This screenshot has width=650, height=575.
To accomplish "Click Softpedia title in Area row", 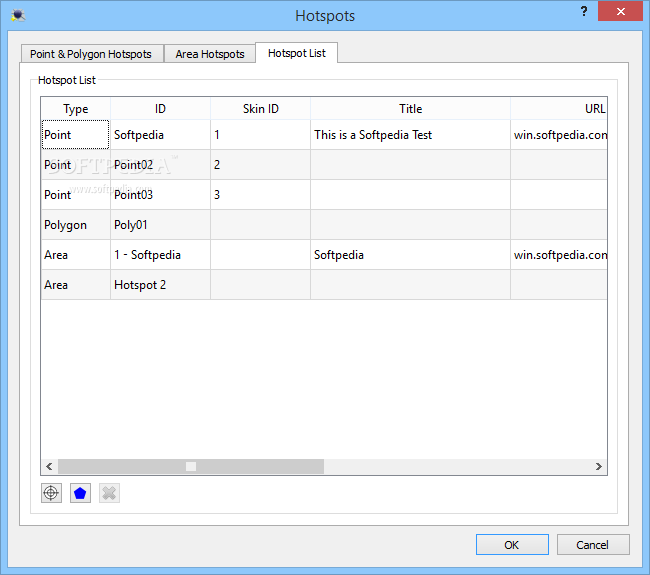I will pos(410,255).
